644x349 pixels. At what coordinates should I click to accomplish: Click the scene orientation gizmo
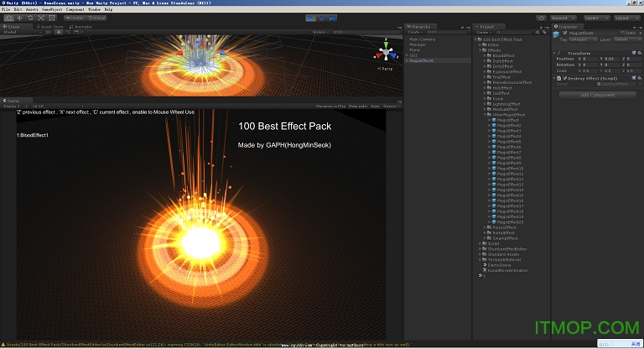click(386, 52)
